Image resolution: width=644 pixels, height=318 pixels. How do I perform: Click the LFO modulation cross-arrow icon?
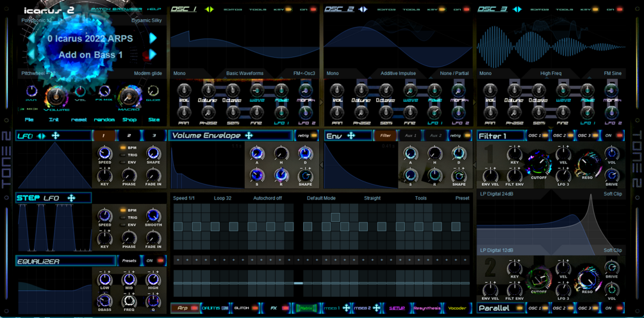pyautogui.click(x=56, y=136)
